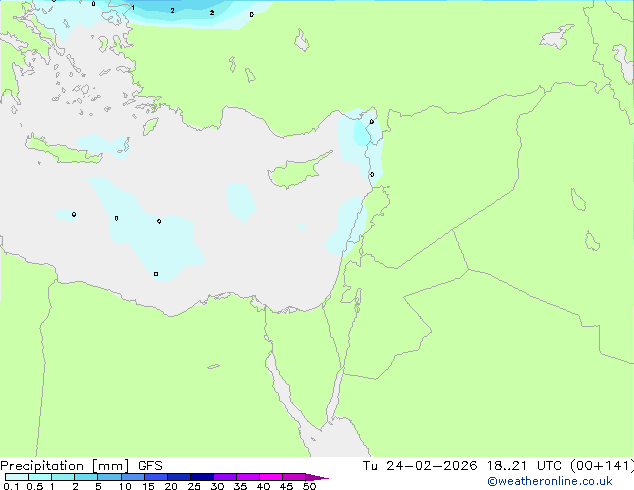Pick the legend swatch between 2 and 5
This screenshot has height=490, width=634.
pyautogui.click(x=86, y=477)
